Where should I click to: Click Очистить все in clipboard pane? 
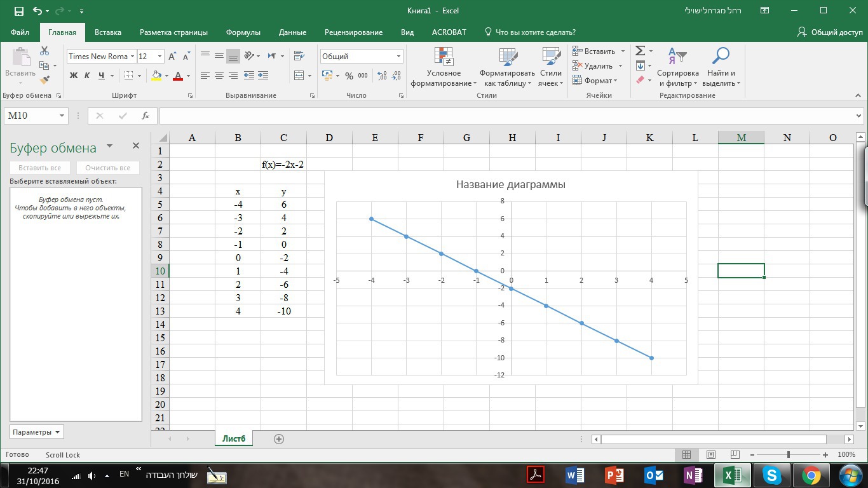(x=107, y=168)
